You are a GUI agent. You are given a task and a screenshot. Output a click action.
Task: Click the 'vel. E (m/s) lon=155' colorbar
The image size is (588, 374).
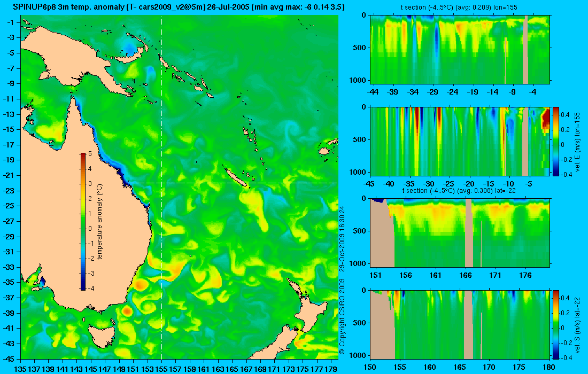pos(556,141)
